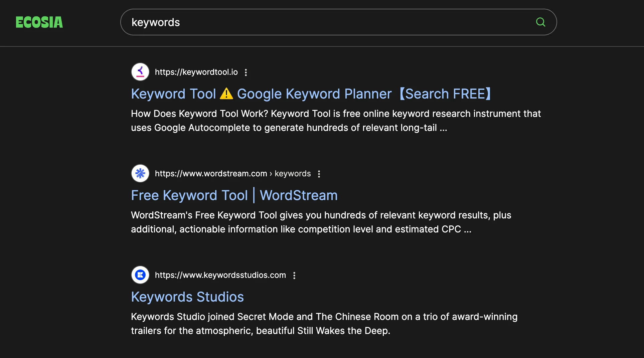Click the WordStream's Free Keyword Tool snippet
This screenshot has height=358, width=644.
(x=321, y=222)
